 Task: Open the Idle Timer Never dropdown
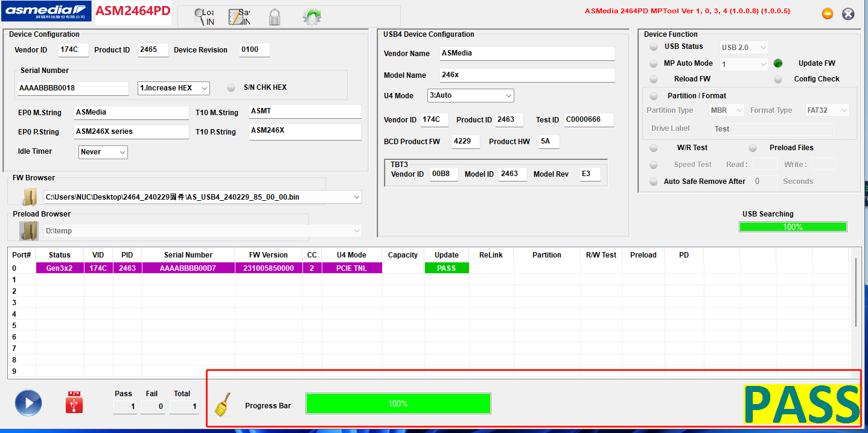103,152
